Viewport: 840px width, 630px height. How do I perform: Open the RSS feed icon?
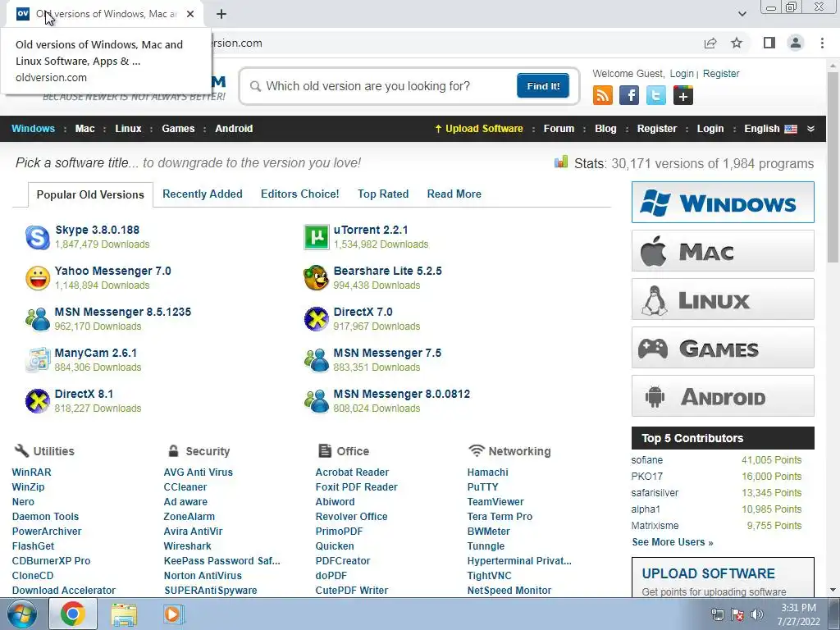coord(603,96)
